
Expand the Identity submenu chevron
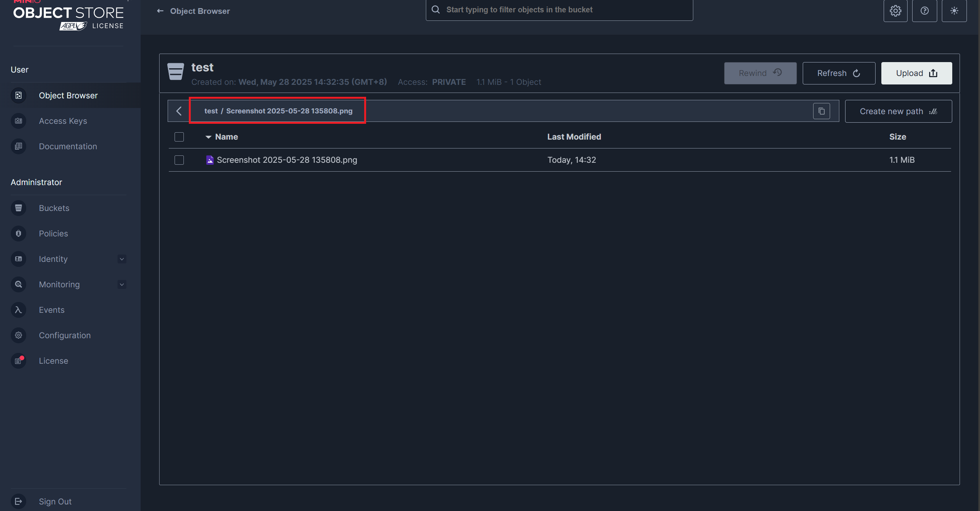pyautogui.click(x=122, y=259)
